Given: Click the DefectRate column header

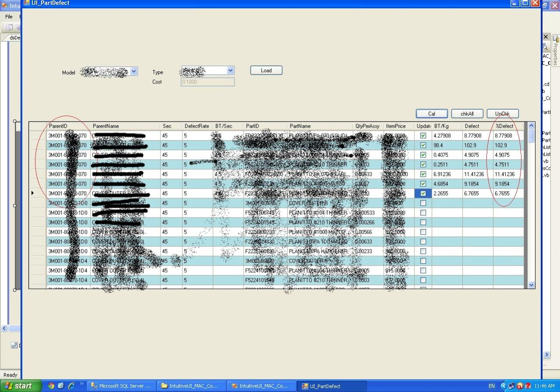Looking at the screenshot, I should pyautogui.click(x=197, y=126).
